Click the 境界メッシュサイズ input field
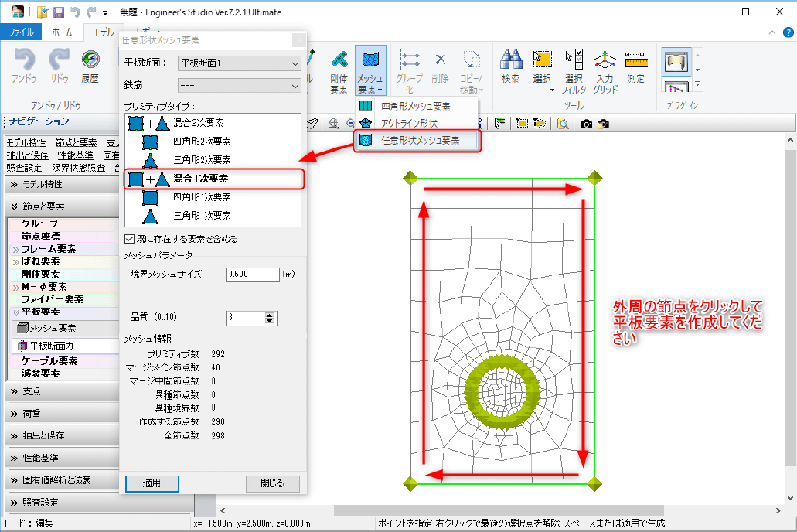This screenshot has height=532, width=797. click(x=253, y=275)
